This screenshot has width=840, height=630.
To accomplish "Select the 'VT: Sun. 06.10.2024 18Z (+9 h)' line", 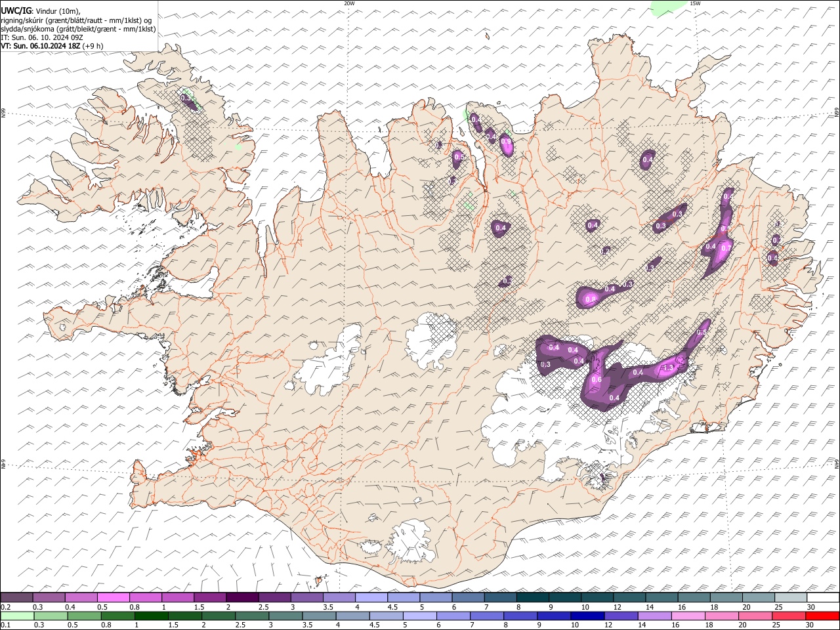I will [x=52, y=46].
